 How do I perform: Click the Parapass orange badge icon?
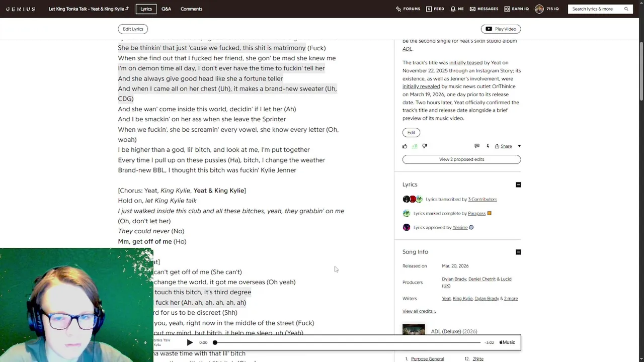489,213
